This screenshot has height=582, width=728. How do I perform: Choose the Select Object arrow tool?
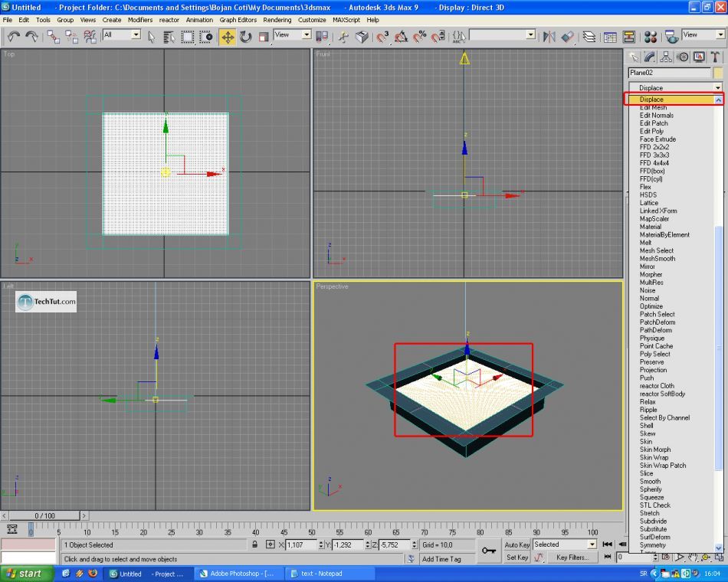pyautogui.click(x=152, y=37)
